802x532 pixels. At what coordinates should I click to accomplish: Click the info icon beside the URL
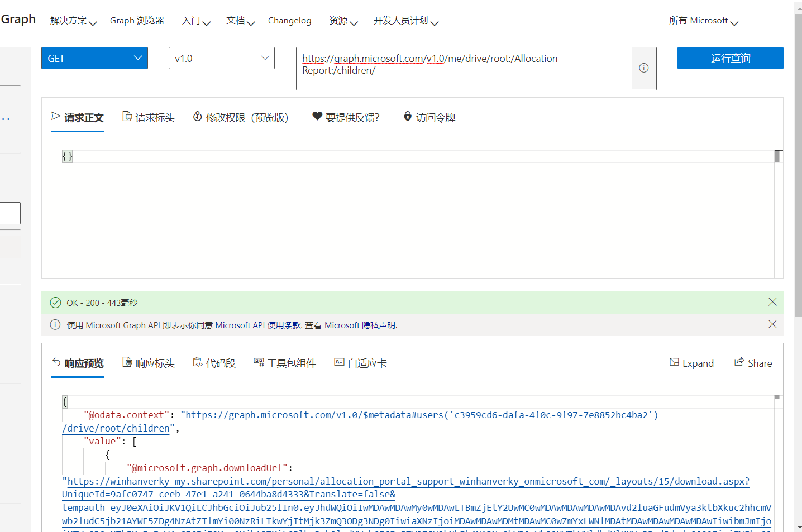tap(644, 68)
